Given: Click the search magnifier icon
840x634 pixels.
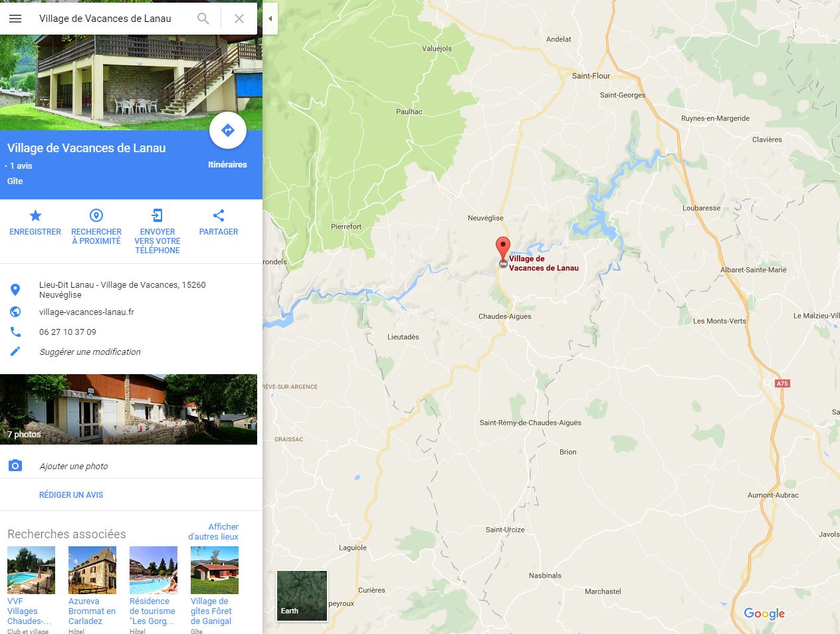Looking at the screenshot, I should 203,19.
